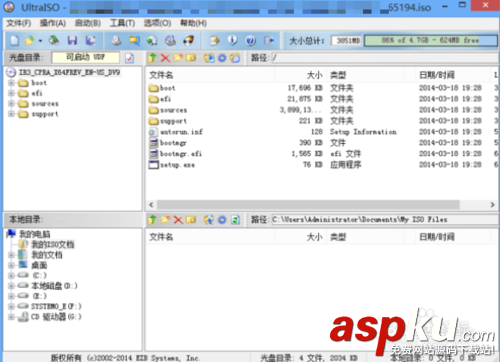
Task: Open the 启动(B) menu
Action: tap(88, 23)
